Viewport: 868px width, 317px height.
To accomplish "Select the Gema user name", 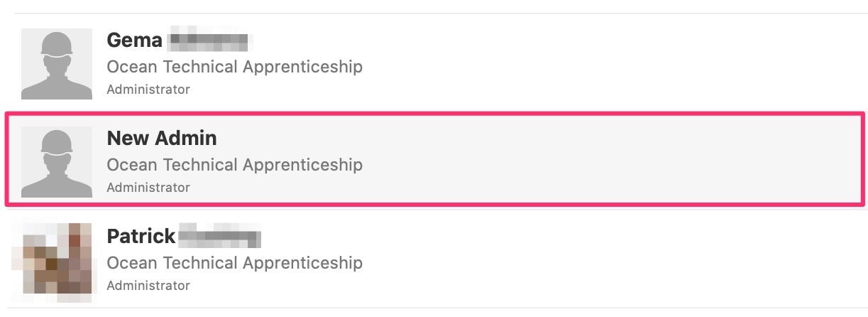I will (x=134, y=41).
